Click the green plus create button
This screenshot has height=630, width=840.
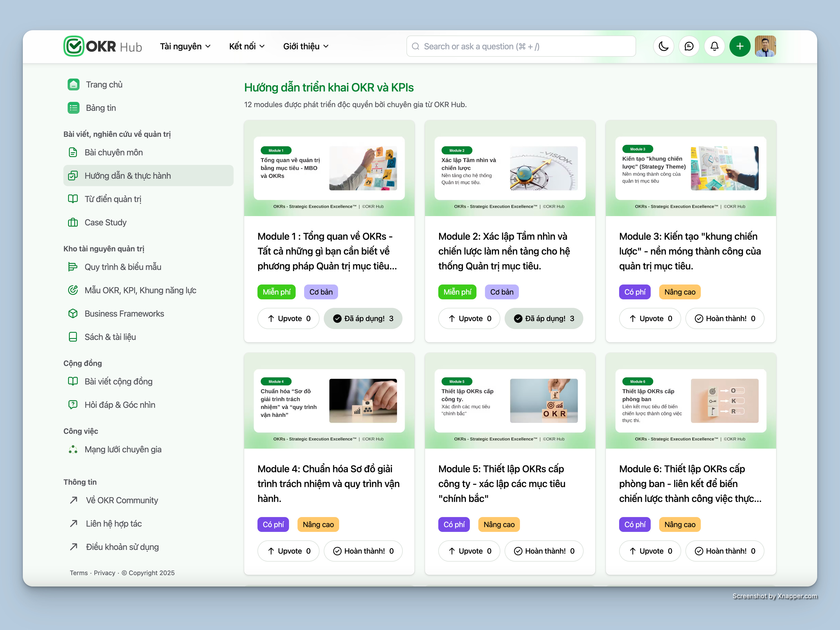(x=740, y=46)
